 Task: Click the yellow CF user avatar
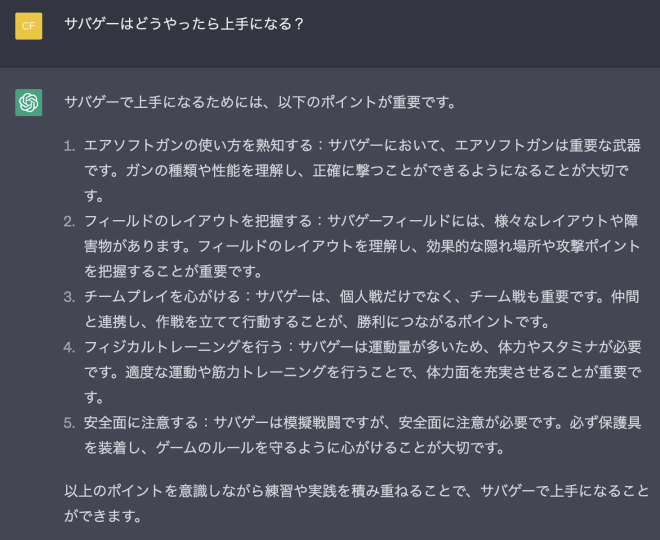click(28, 26)
